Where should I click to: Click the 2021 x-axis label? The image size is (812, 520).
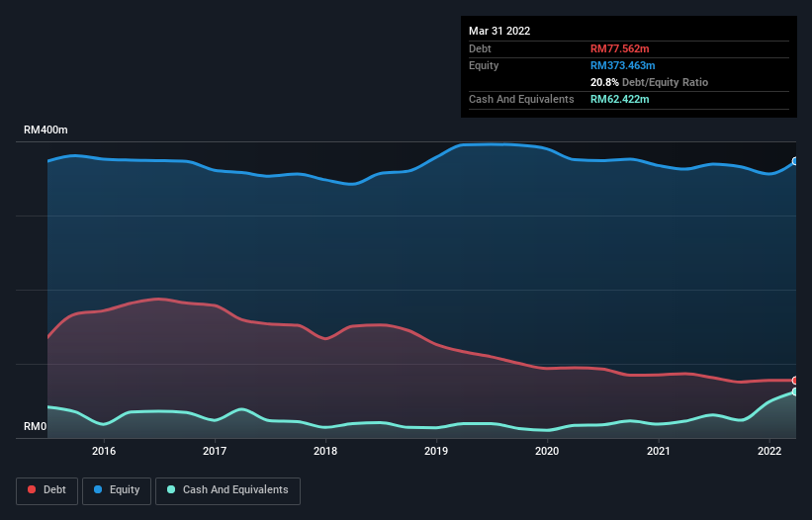click(658, 451)
